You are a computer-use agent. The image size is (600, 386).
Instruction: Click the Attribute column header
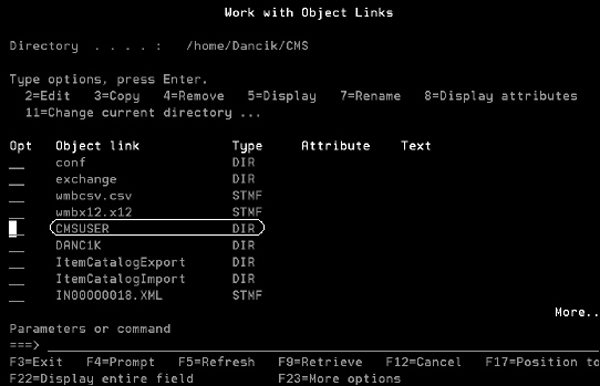tap(336, 146)
